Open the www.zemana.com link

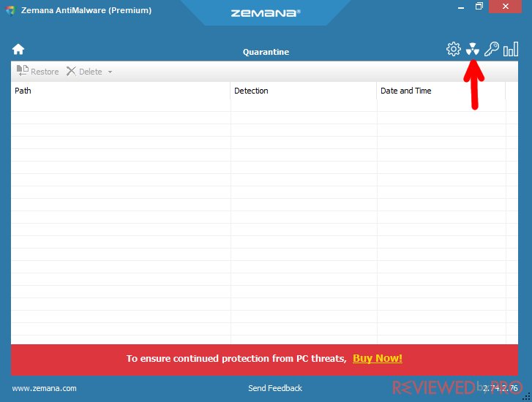coord(44,388)
